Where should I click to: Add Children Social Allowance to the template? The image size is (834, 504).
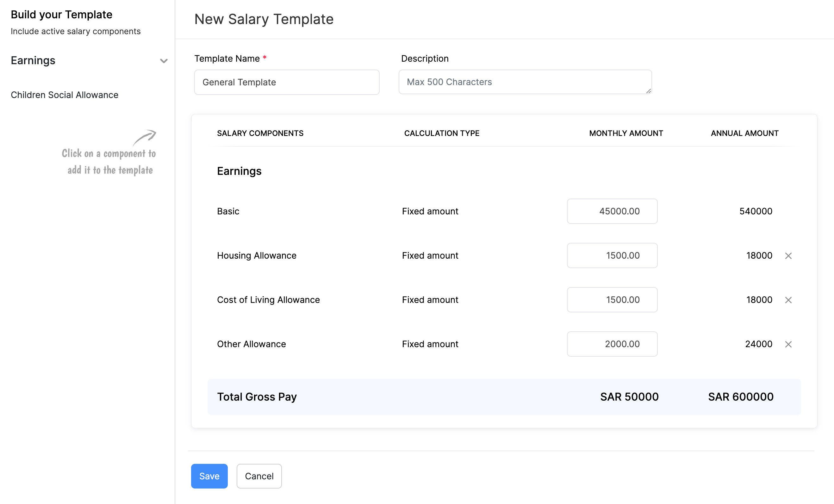click(64, 95)
